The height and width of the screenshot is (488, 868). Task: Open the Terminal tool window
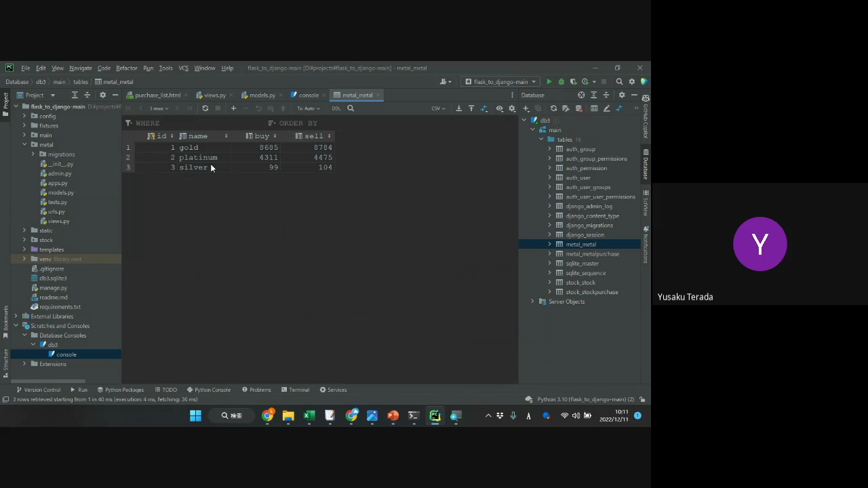(x=295, y=390)
